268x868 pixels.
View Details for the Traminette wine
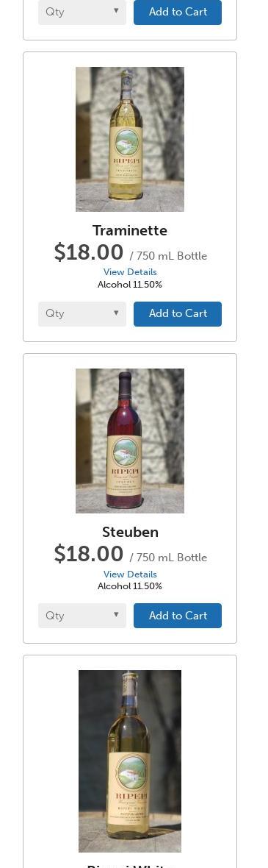pyautogui.click(x=130, y=272)
